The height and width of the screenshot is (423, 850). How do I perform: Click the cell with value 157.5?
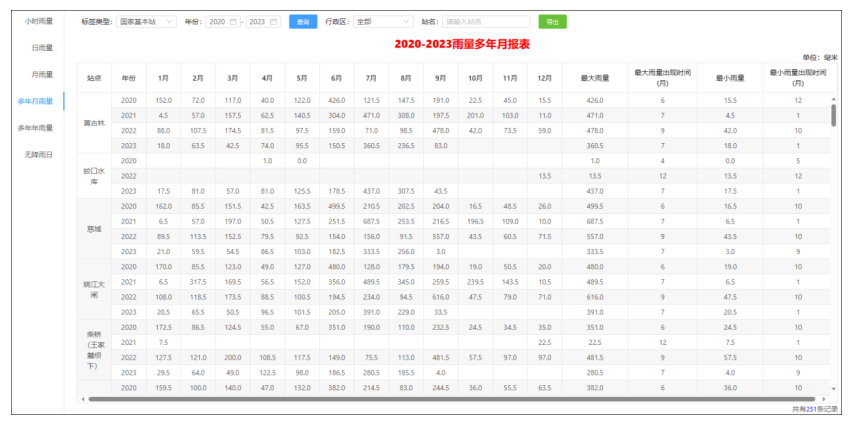[x=233, y=116]
